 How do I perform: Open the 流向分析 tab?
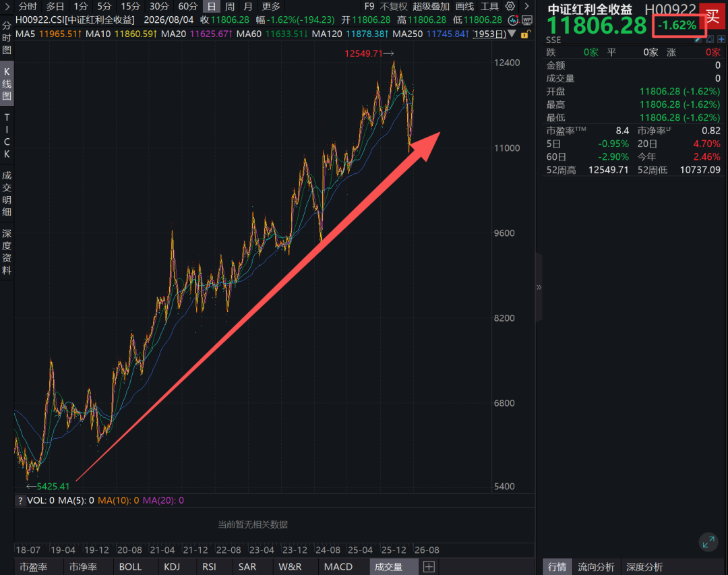tap(596, 567)
